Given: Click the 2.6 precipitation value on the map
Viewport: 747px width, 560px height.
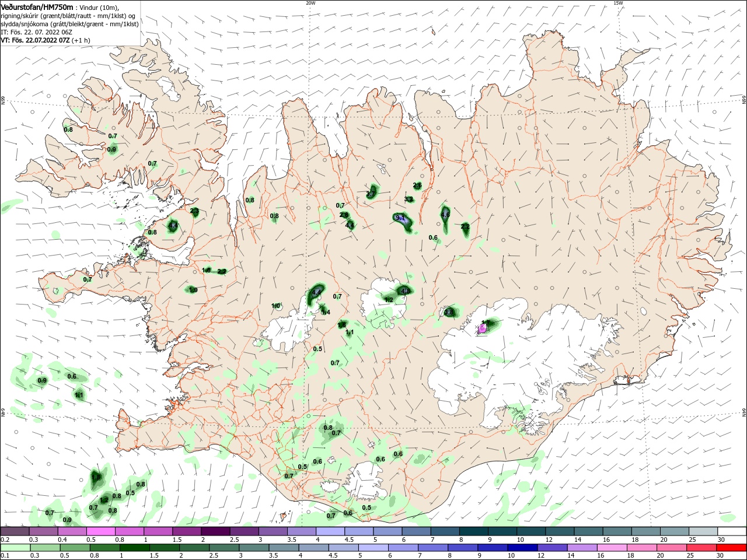Looking at the screenshot, I should (417, 185).
